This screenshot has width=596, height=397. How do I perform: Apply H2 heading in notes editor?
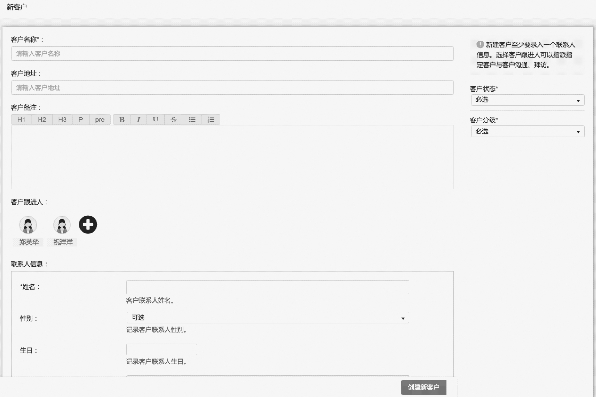42,119
